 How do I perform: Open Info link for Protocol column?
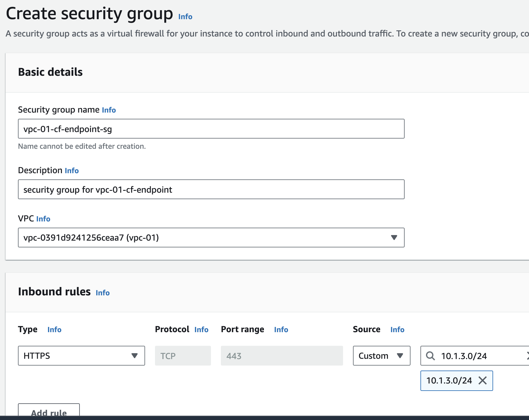[201, 330]
